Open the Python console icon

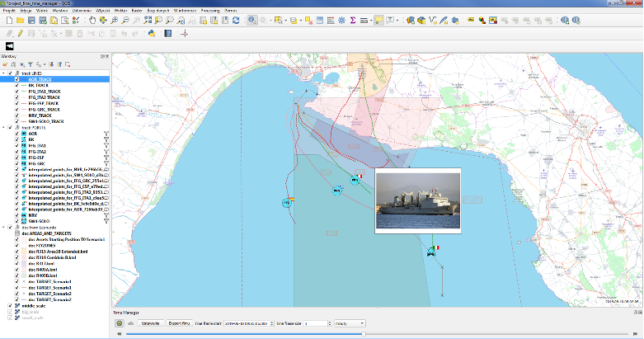[151, 34]
